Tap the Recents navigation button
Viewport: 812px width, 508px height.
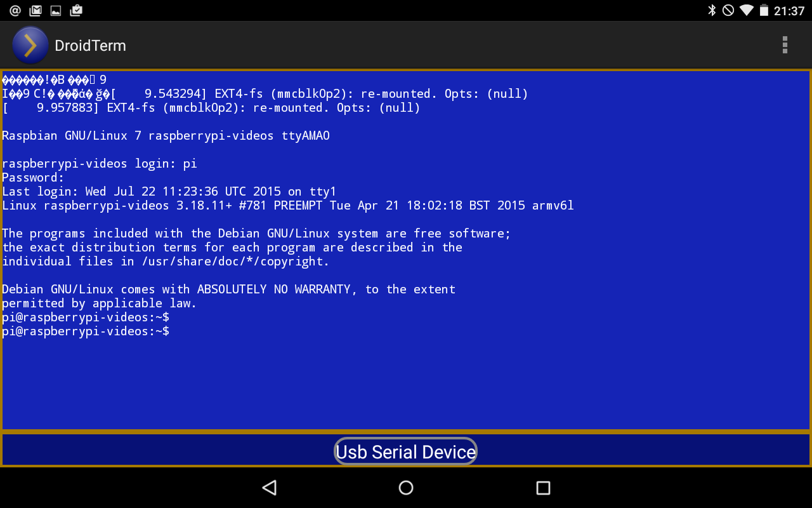pyautogui.click(x=543, y=488)
